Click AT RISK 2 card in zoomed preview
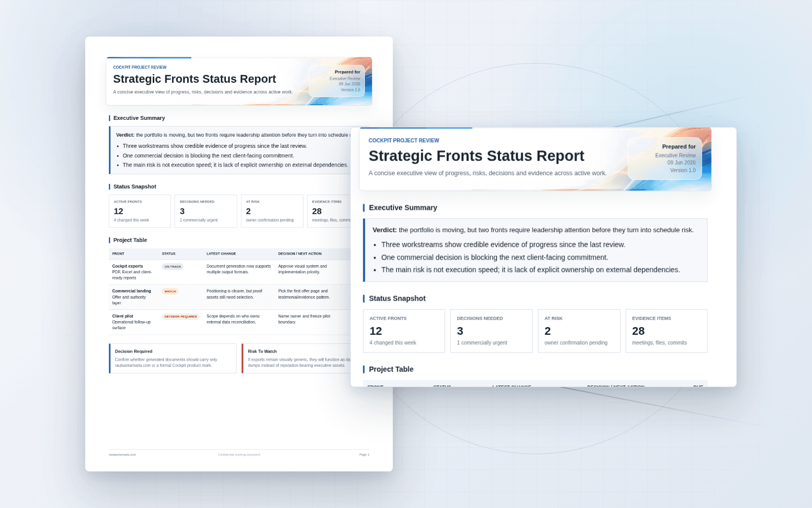The width and height of the screenshot is (812, 508). [x=579, y=331]
